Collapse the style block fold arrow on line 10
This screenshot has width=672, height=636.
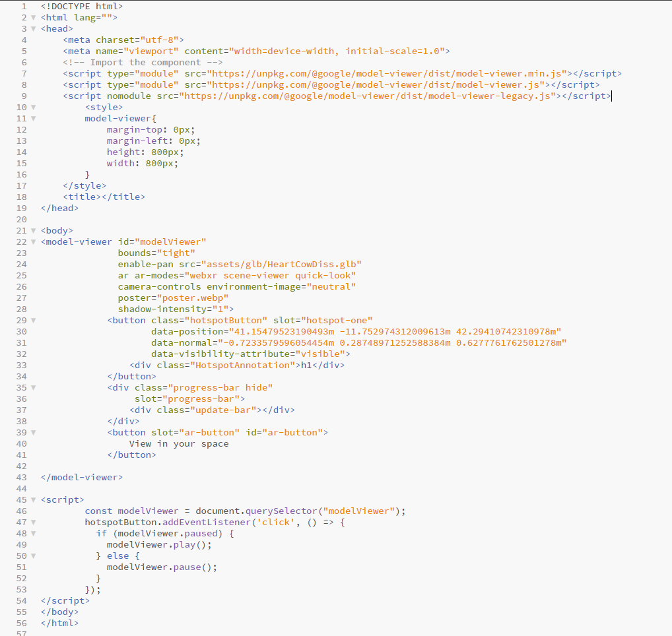pos(33,107)
